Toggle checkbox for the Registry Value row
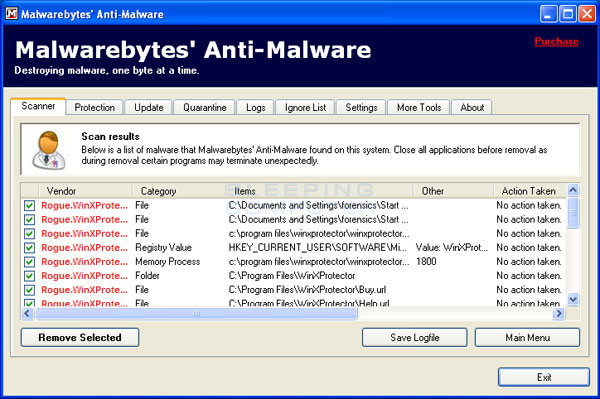 click(29, 248)
